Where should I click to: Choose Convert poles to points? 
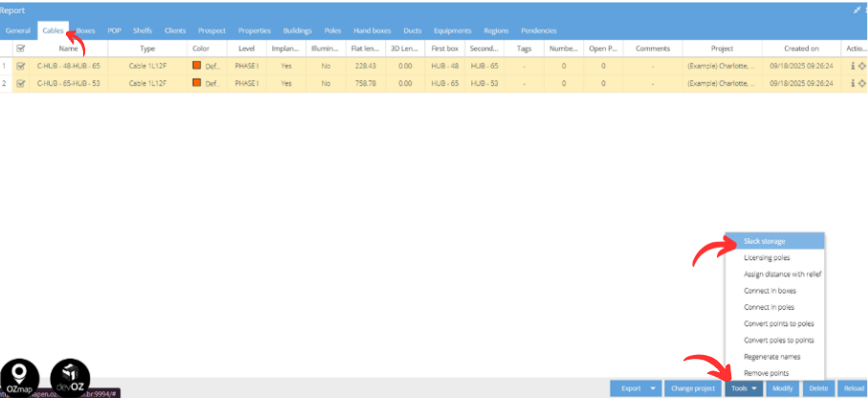point(775,340)
